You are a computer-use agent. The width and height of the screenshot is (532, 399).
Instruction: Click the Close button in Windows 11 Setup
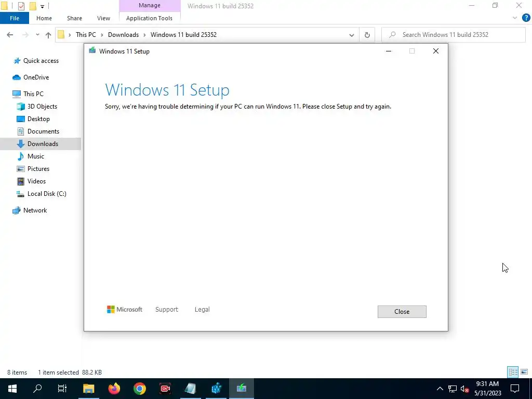pyautogui.click(x=402, y=312)
